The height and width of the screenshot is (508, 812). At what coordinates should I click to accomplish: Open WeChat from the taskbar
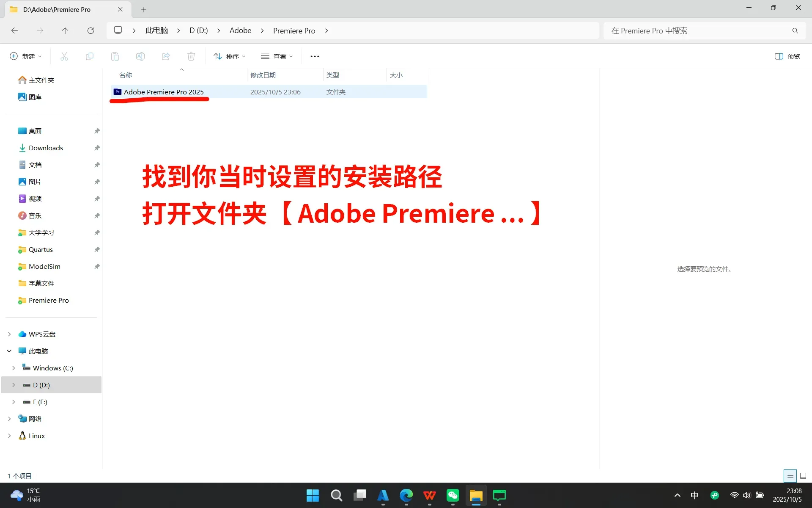tap(453, 495)
